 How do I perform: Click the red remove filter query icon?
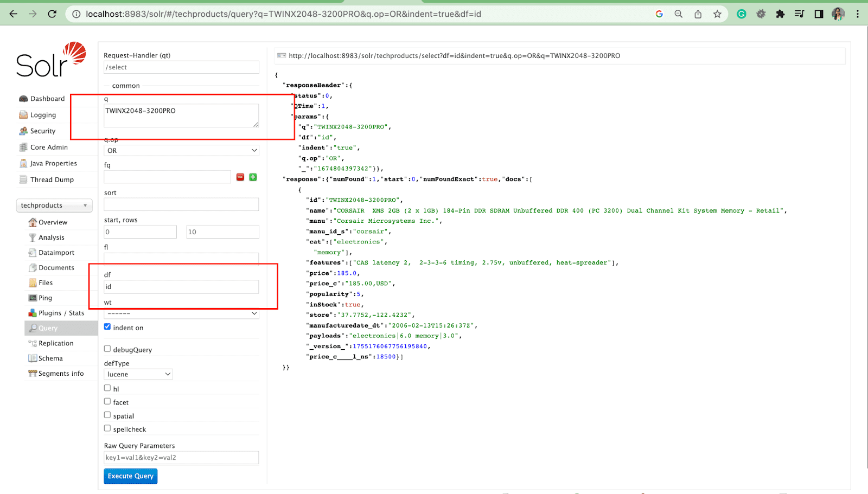240,177
